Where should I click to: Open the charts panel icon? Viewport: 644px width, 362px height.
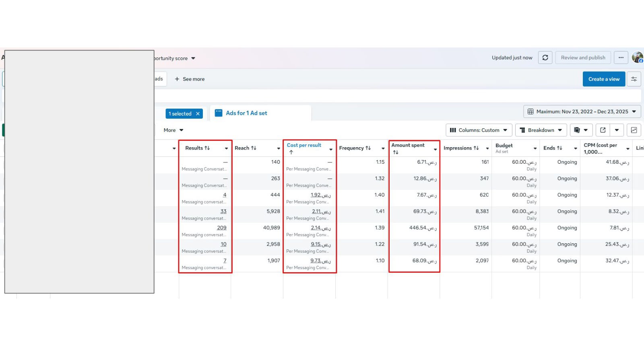coord(634,130)
